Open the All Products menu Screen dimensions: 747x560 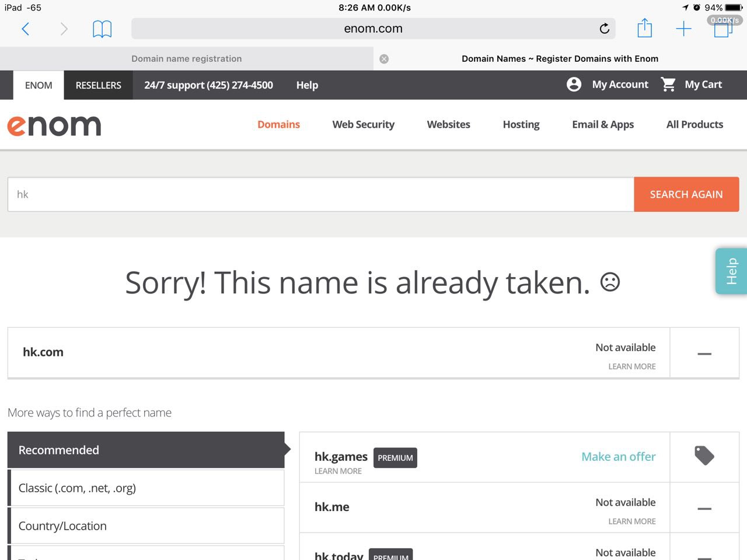[694, 124]
